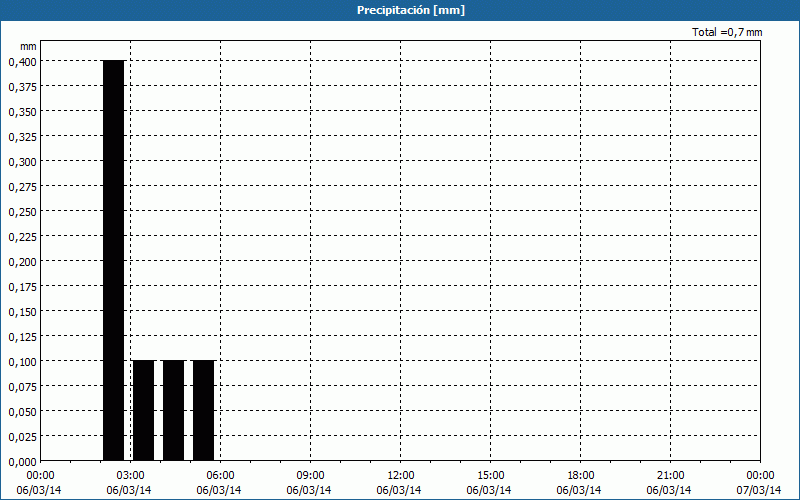Click the 18:00 time axis label
Image resolution: width=800 pixels, height=500 pixels.
tap(580, 476)
